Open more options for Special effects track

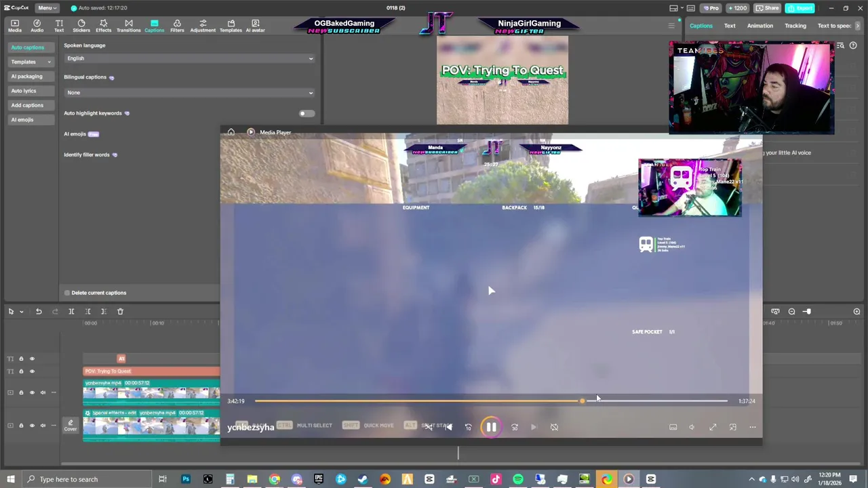pyautogui.click(x=53, y=426)
